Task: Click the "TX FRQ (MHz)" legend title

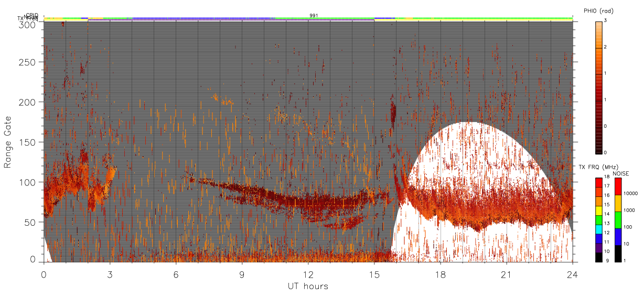Action: [599, 167]
